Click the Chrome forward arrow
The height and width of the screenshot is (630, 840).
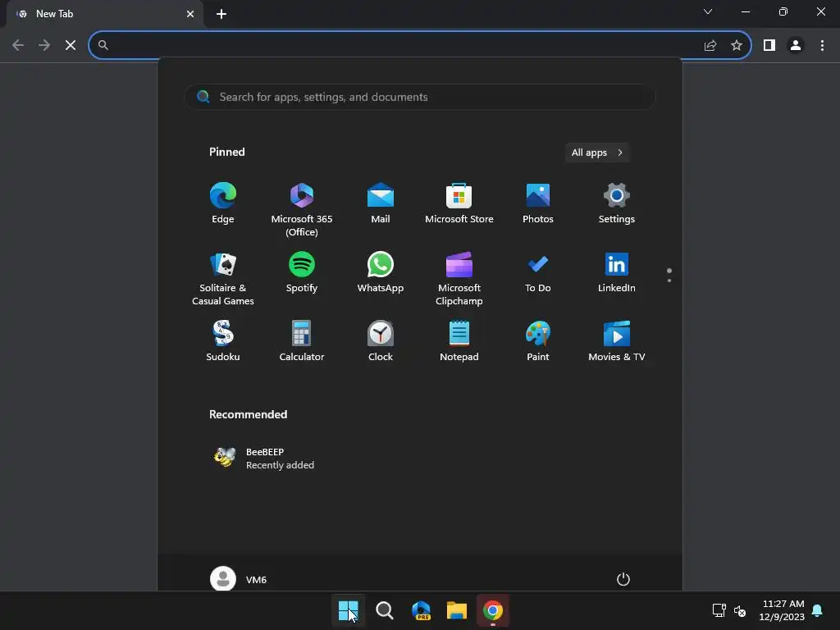tap(44, 45)
